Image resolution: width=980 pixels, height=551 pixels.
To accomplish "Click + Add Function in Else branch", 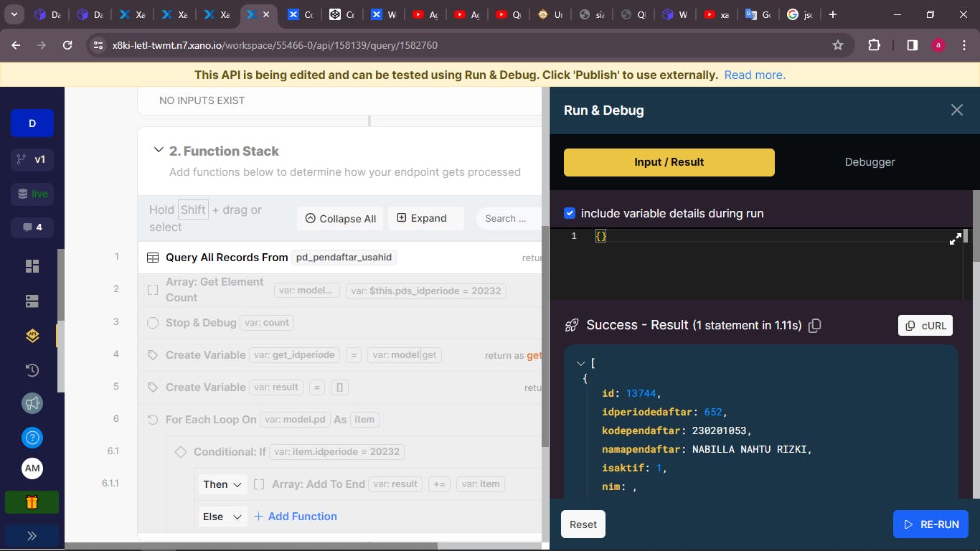I will coord(296,517).
